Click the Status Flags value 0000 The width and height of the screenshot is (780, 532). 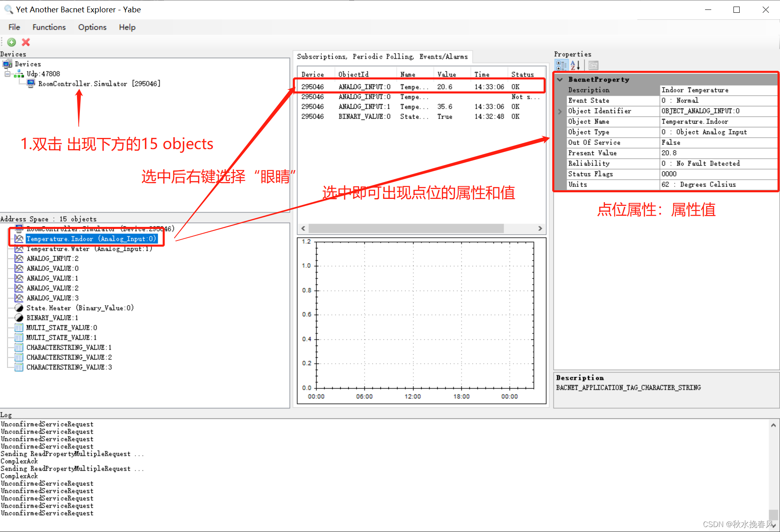tap(718, 174)
